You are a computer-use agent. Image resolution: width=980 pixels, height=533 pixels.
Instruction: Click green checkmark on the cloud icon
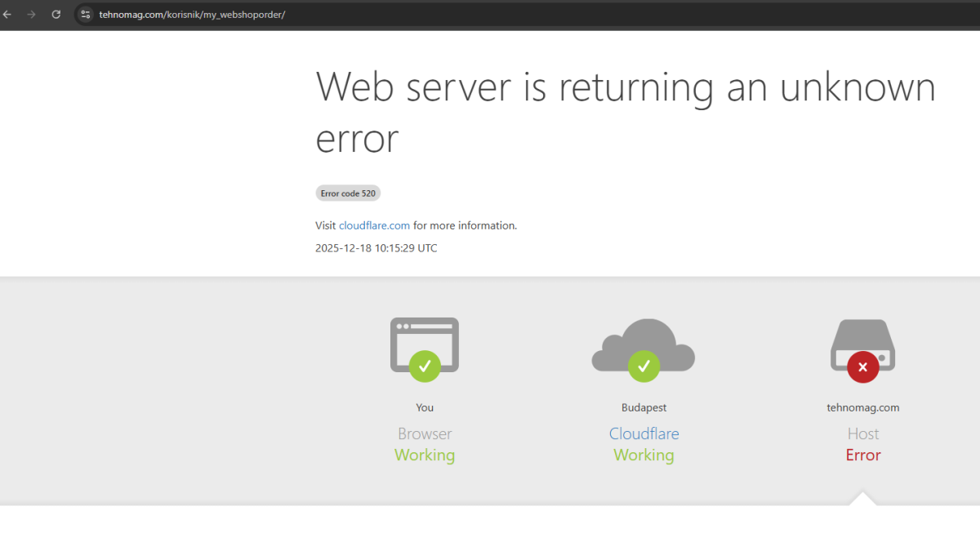click(x=644, y=366)
